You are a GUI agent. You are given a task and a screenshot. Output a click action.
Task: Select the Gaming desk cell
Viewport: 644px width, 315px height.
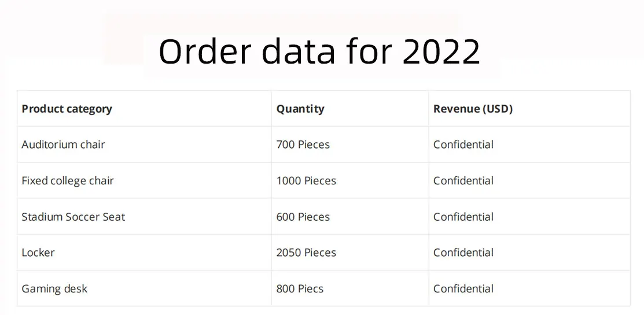click(x=54, y=288)
